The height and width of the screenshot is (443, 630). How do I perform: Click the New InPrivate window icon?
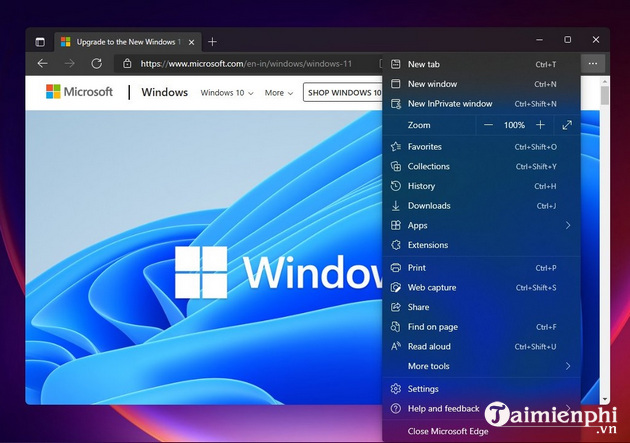[396, 104]
